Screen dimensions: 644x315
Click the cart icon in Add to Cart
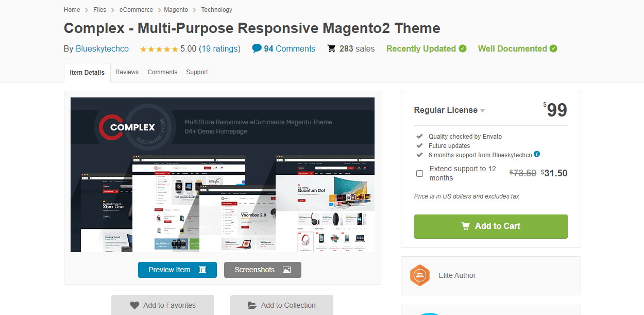(465, 226)
